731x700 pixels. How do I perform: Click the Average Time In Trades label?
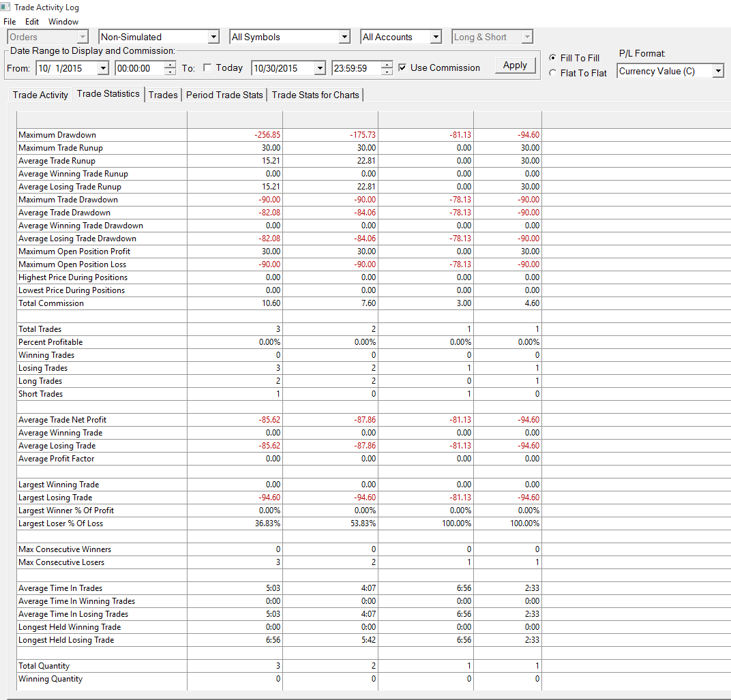click(x=60, y=589)
